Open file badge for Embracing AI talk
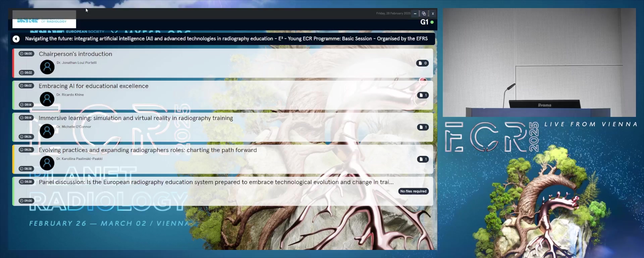 pos(423,95)
